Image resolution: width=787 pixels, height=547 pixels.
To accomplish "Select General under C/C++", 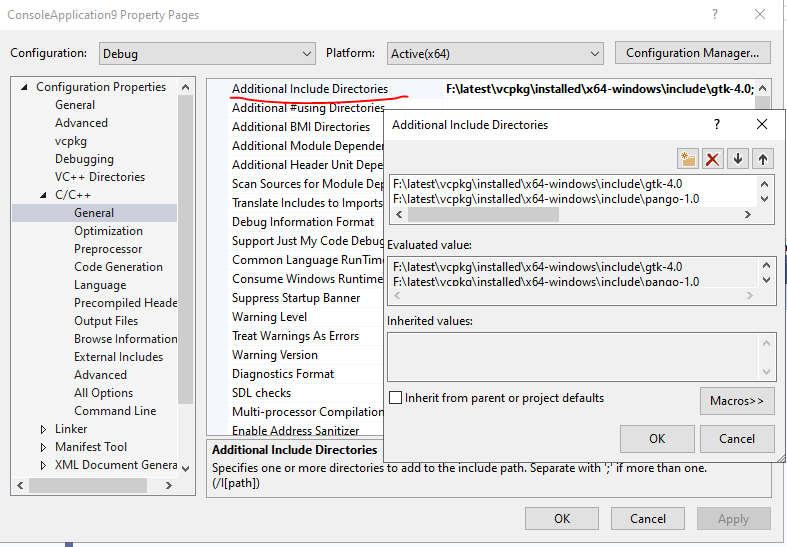I will (x=94, y=213).
